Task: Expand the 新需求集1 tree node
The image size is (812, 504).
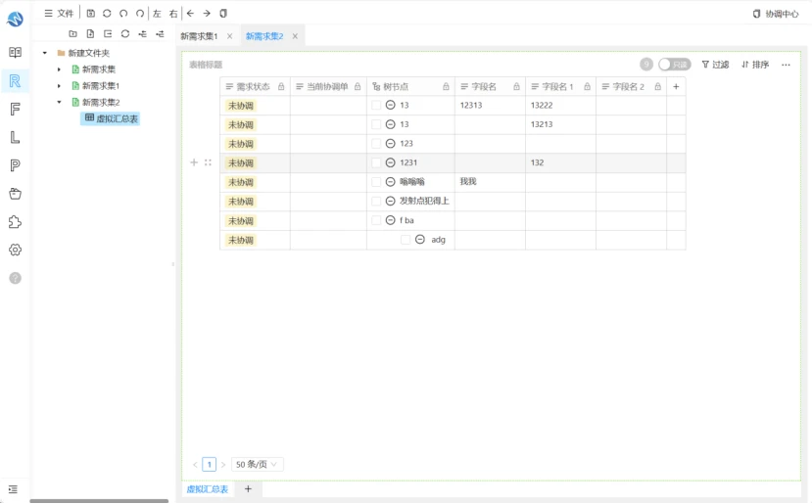Action: click(x=59, y=86)
